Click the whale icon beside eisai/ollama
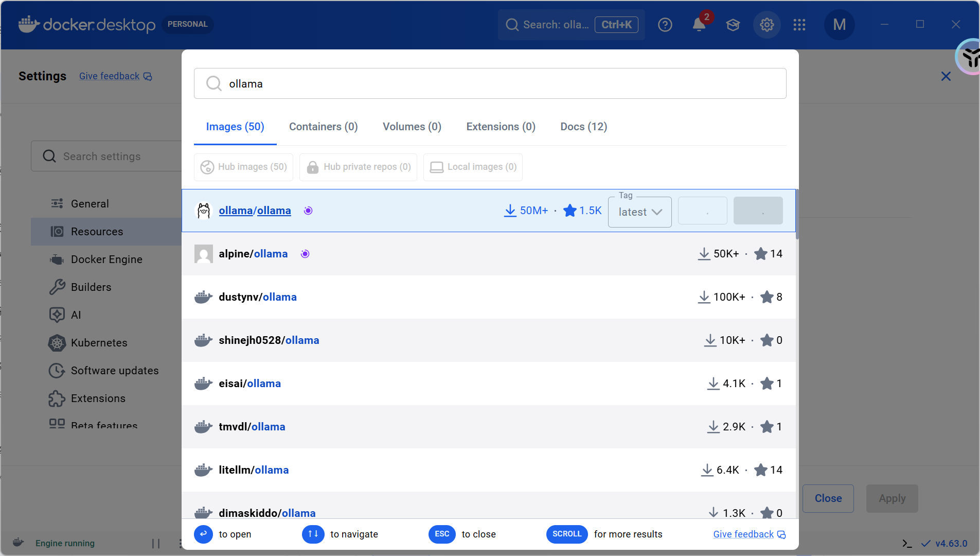The image size is (980, 556). [204, 384]
